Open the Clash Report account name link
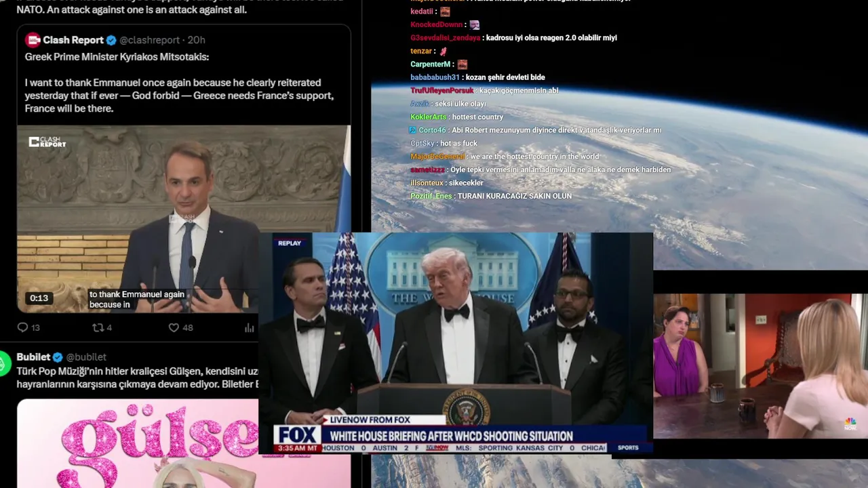 pyautogui.click(x=73, y=40)
